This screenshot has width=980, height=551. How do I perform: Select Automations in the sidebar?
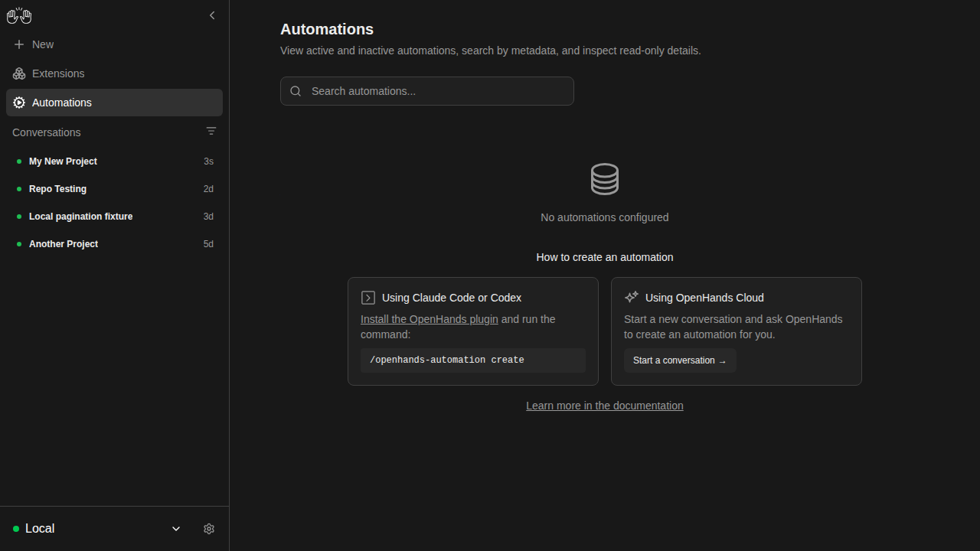pos(114,103)
